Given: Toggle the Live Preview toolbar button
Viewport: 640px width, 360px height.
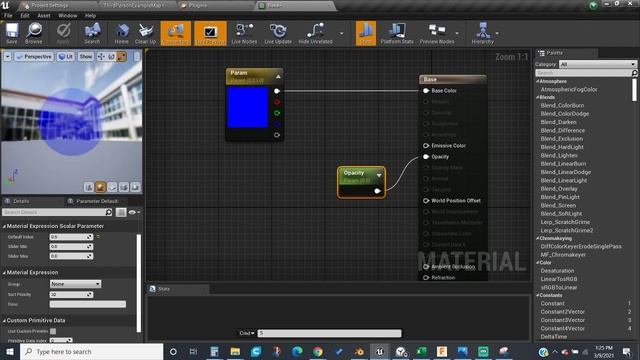Looking at the screenshot, I should coord(211,33).
